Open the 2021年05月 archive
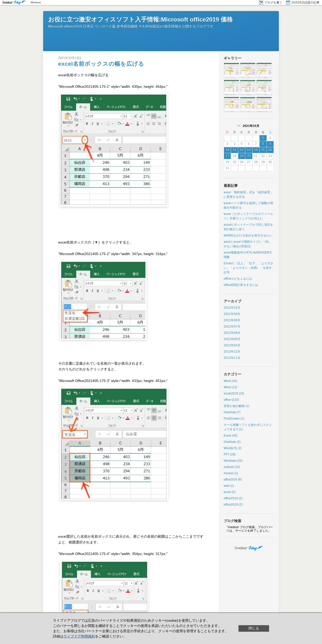The height and width of the screenshot is (644, 322). (232, 339)
